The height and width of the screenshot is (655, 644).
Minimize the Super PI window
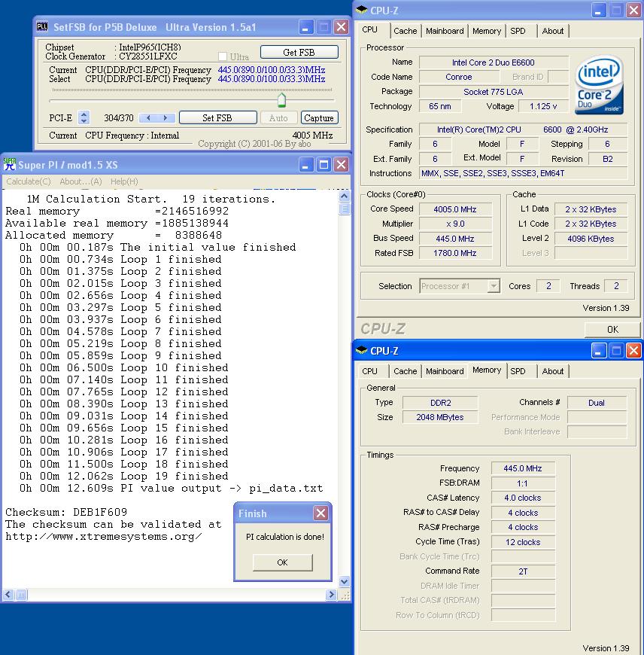tap(305, 165)
